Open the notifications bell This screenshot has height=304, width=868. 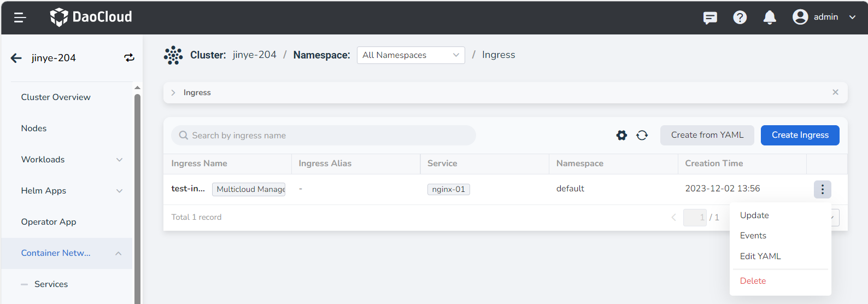(x=770, y=17)
